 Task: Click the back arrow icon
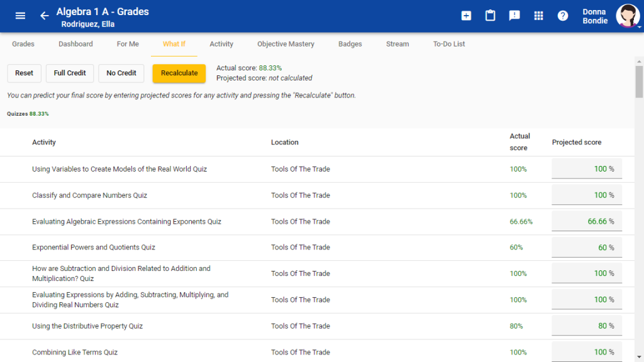pyautogui.click(x=44, y=16)
